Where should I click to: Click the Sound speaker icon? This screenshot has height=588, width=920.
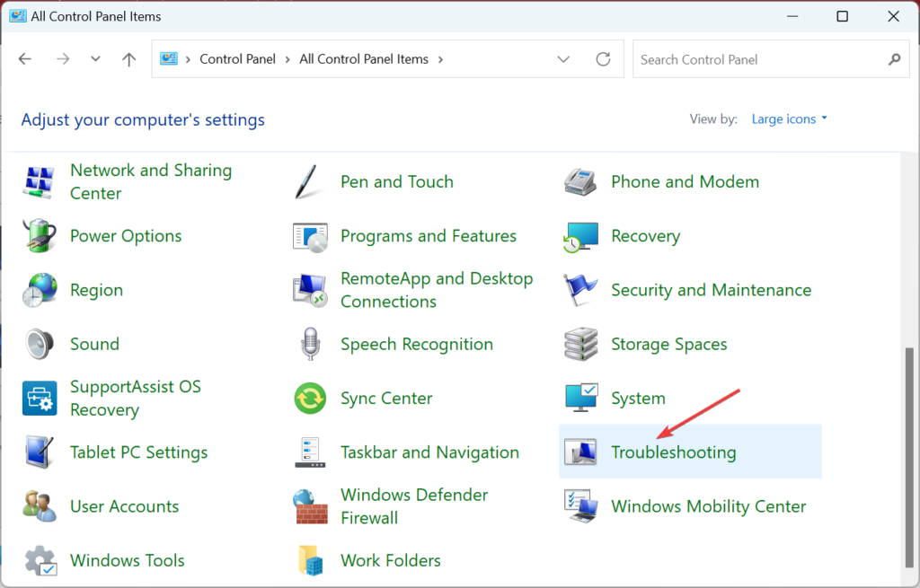tap(40, 344)
